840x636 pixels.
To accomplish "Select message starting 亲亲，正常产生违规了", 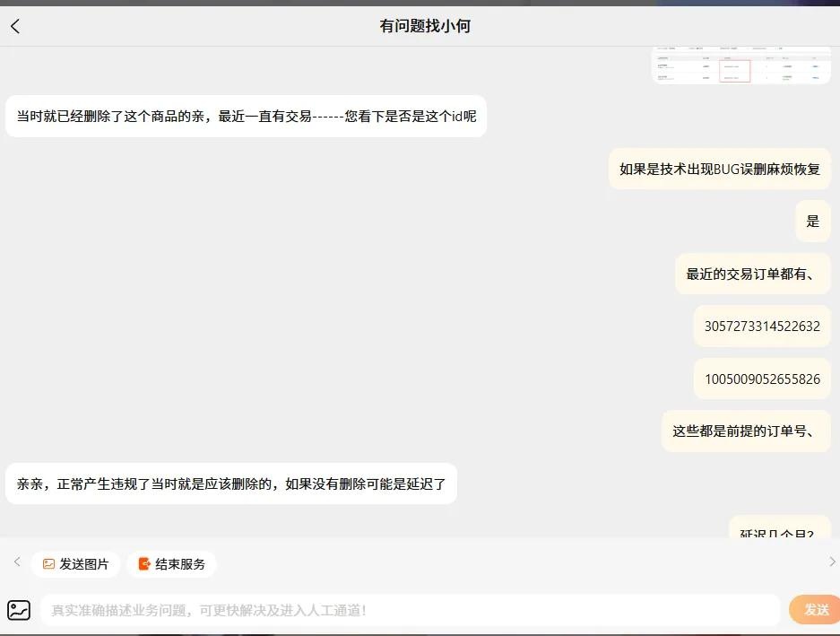I will point(231,484).
